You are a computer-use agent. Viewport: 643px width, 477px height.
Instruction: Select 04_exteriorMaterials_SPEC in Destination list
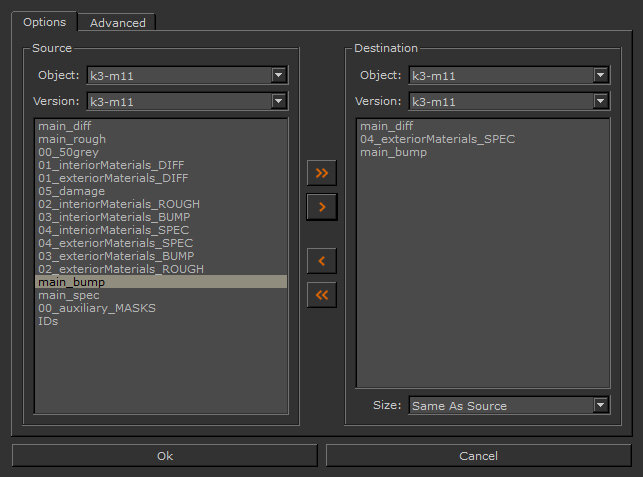click(x=437, y=139)
